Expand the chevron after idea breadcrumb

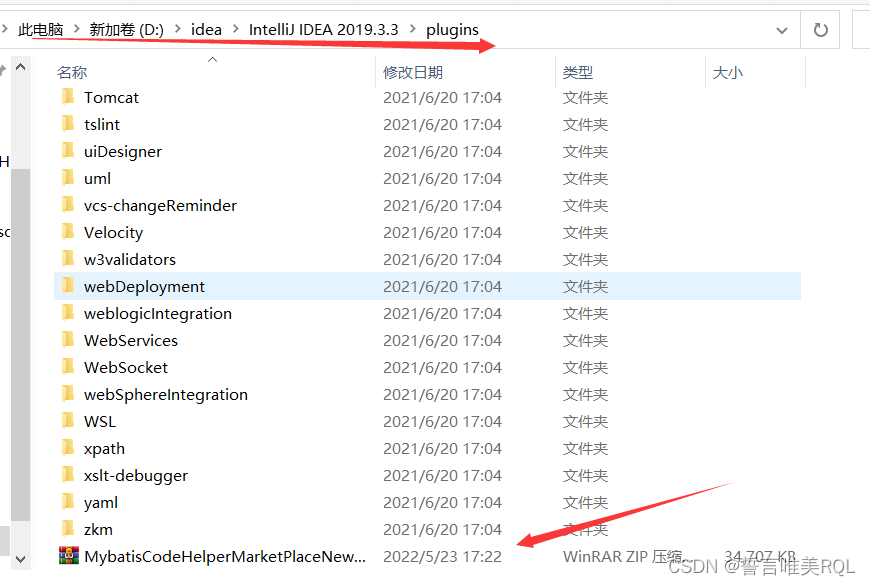point(236,29)
